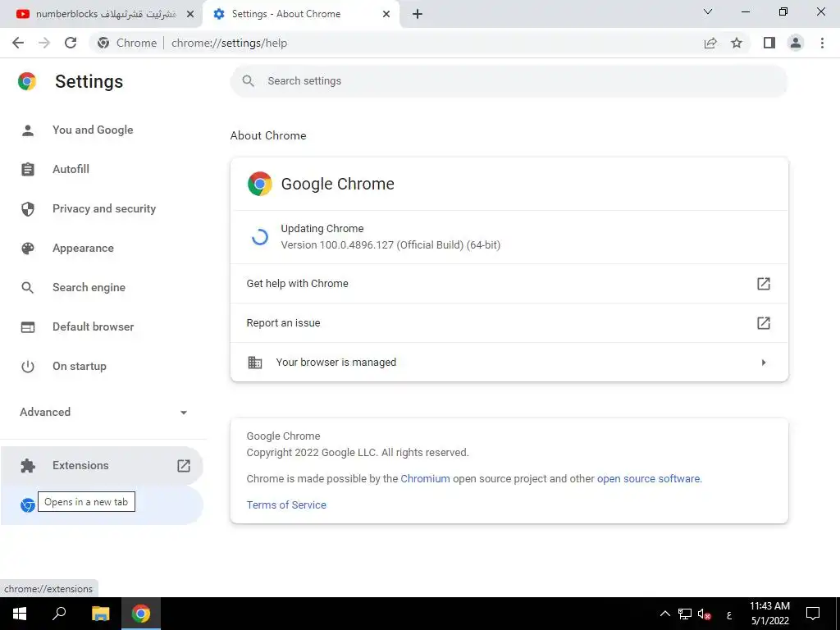
Task: Click the input language indicator in tray
Action: pyautogui.click(x=729, y=614)
